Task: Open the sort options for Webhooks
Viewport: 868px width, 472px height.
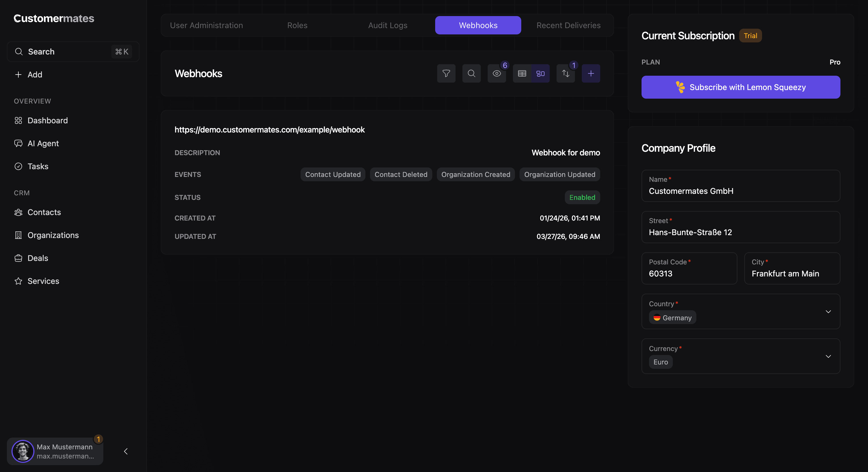Action: (x=565, y=73)
